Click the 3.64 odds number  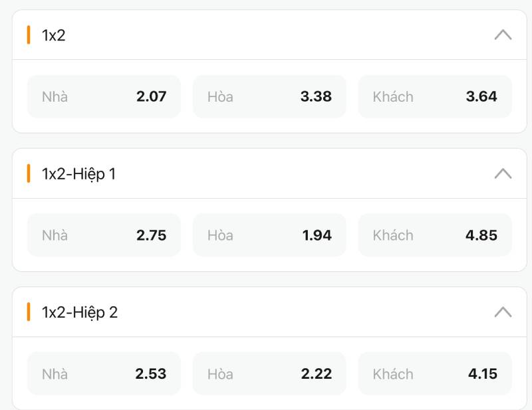coord(481,96)
